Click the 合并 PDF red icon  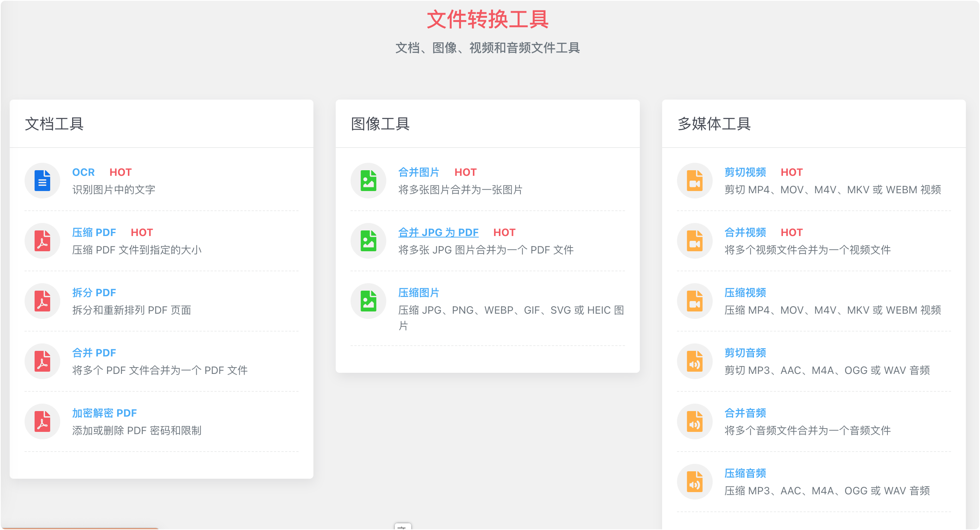[42, 362]
